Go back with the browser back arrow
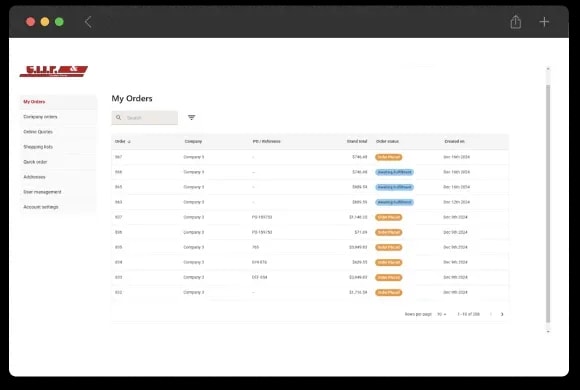This screenshot has width=580, height=390. (88, 22)
